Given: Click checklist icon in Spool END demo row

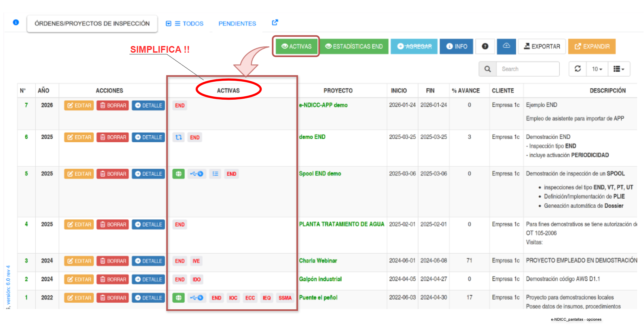Looking at the screenshot, I should point(215,174).
